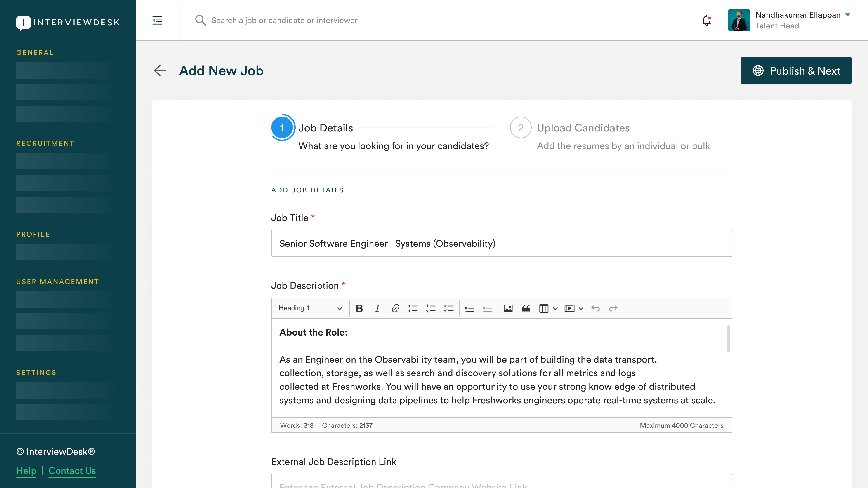Viewport: 868px width, 488px height.
Task: Insert an image into description
Action: point(508,308)
